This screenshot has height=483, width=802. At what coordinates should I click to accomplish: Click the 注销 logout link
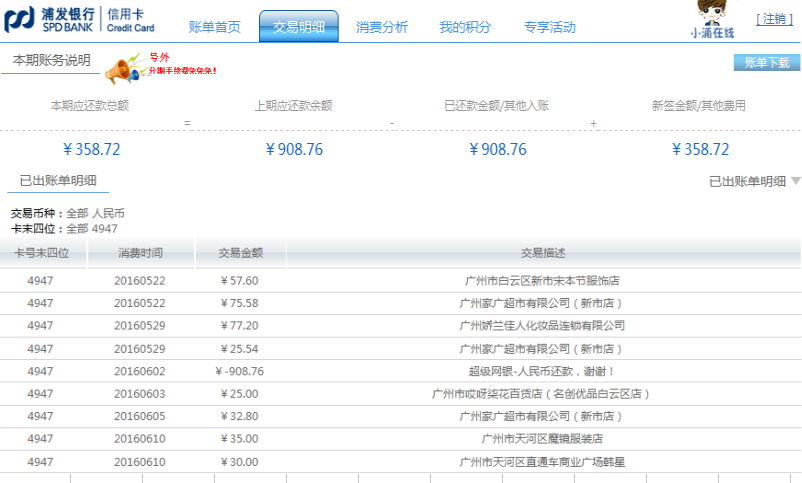773,19
